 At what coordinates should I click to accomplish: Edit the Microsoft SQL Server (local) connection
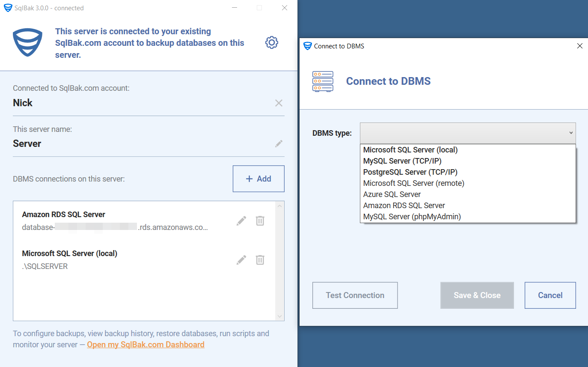[241, 260]
